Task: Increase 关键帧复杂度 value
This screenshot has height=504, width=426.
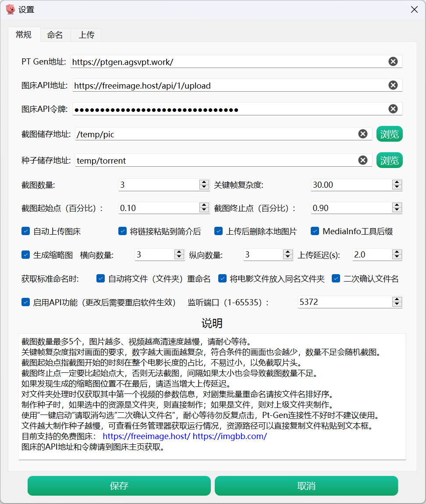Action: coord(397,182)
